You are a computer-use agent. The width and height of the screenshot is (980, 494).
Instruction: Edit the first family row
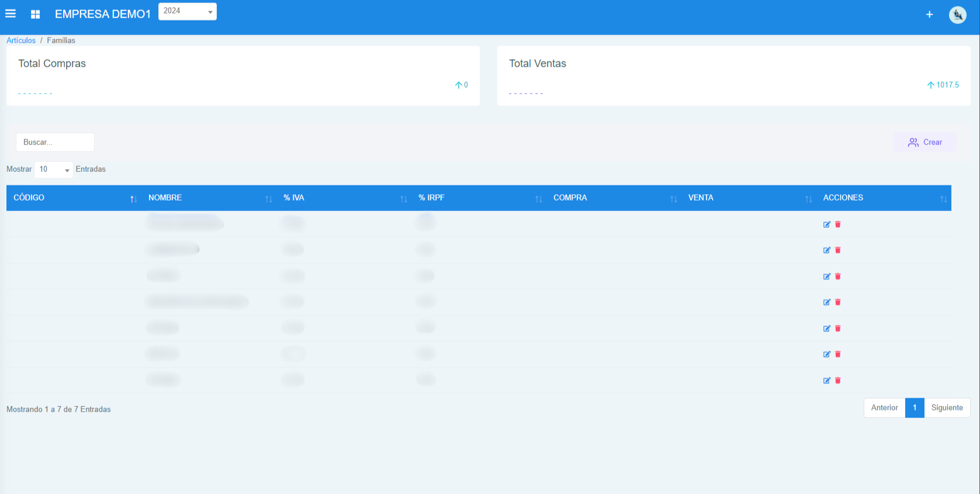tap(826, 224)
